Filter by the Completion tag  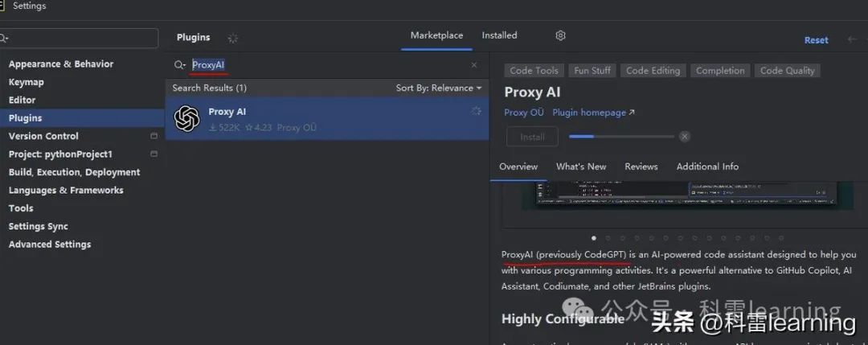click(x=720, y=70)
